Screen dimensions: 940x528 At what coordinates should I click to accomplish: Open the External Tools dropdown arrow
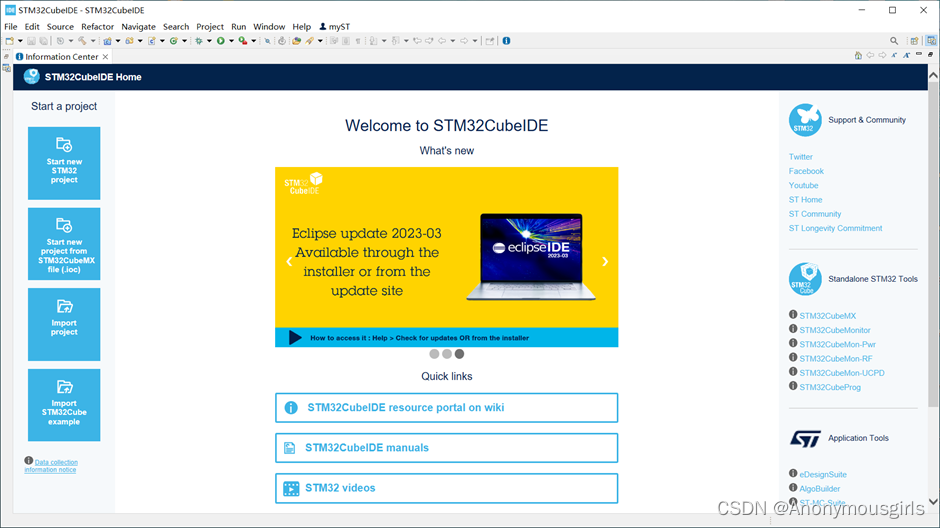254,41
